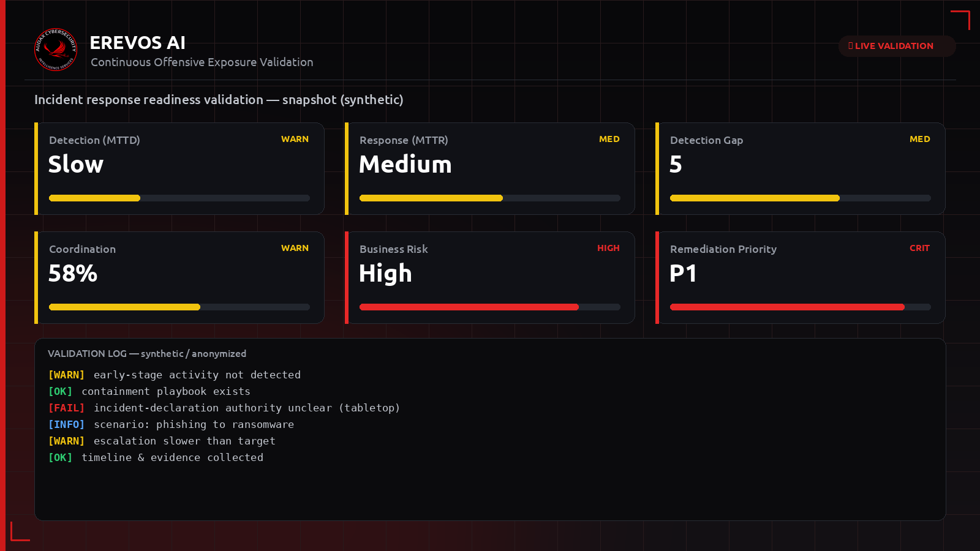The height and width of the screenshot is (551, 980).
Task: Click the HIGH badge on Business Risk card
Action: (x=608, y=248)
